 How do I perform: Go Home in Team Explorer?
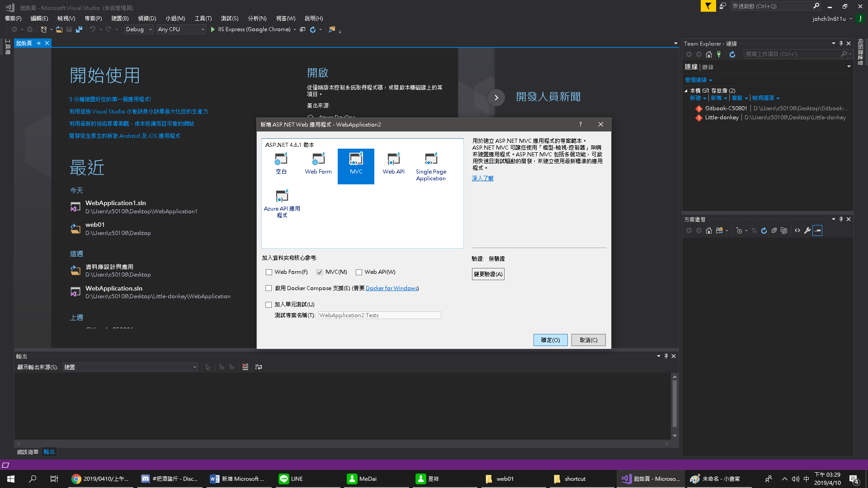click(709, 54)
